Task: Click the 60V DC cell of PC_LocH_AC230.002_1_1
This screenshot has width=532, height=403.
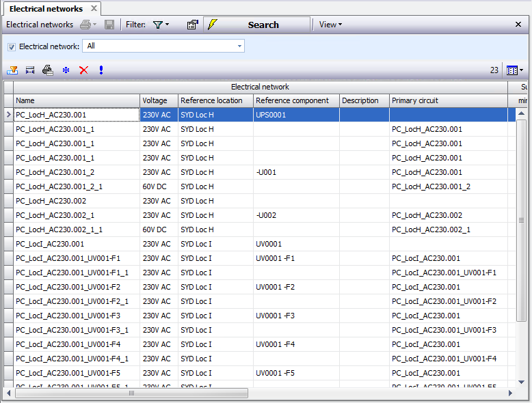Action: coord(159,230)
